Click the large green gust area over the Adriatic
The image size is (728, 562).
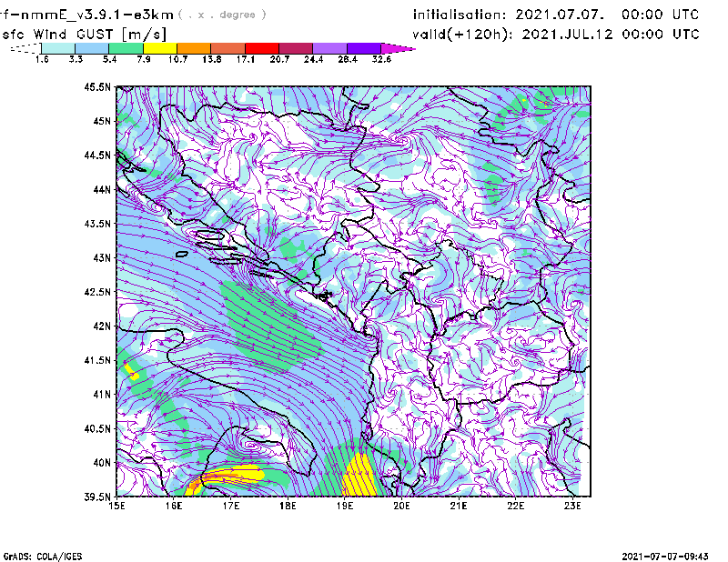click(x=269, y=325)
